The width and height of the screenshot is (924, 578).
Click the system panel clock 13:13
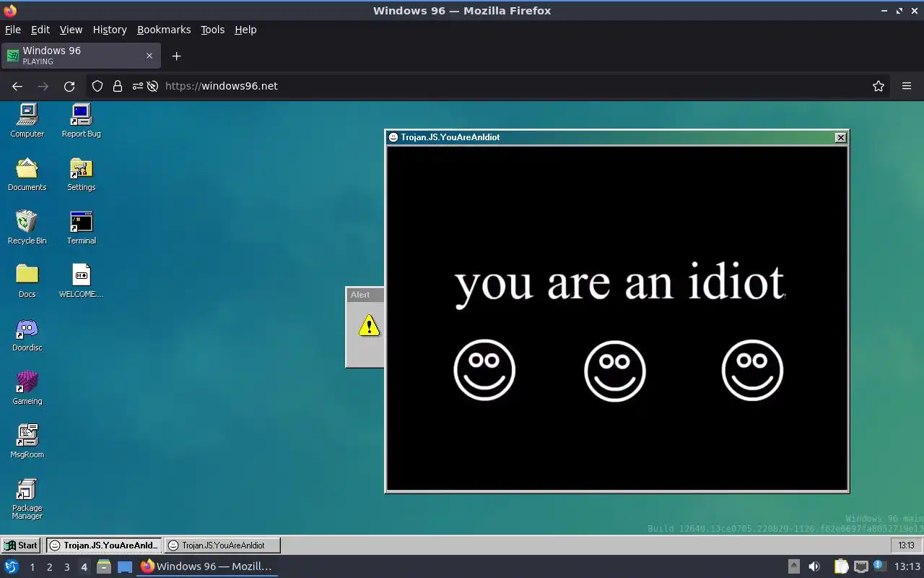coord(907,566)
